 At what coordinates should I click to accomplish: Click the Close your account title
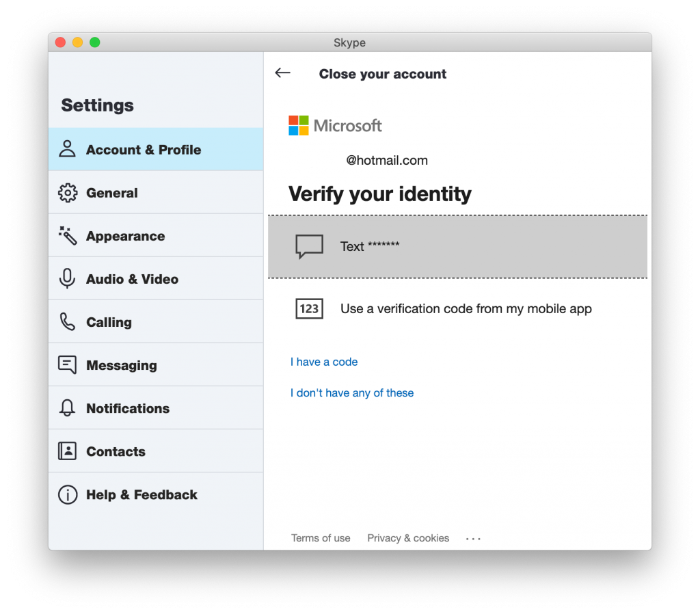383,74
